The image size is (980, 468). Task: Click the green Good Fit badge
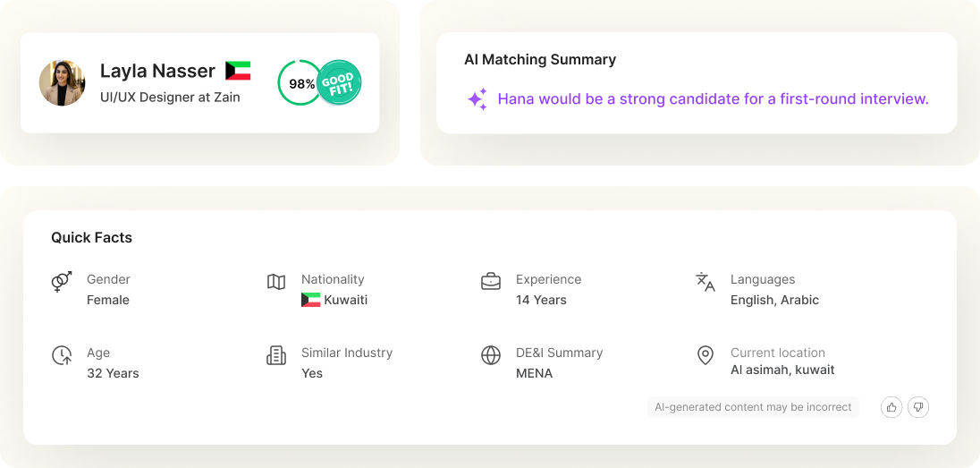pos(340,82)
